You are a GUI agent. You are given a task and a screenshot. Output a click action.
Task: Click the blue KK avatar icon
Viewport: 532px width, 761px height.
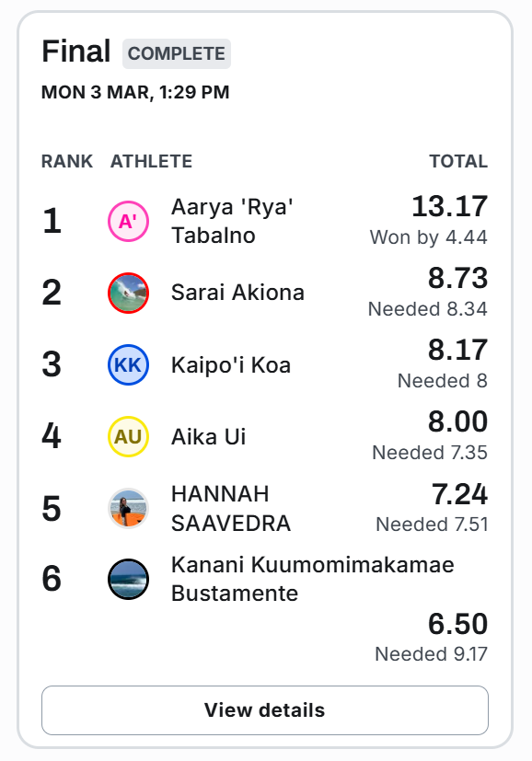click(x=128, y=365)
